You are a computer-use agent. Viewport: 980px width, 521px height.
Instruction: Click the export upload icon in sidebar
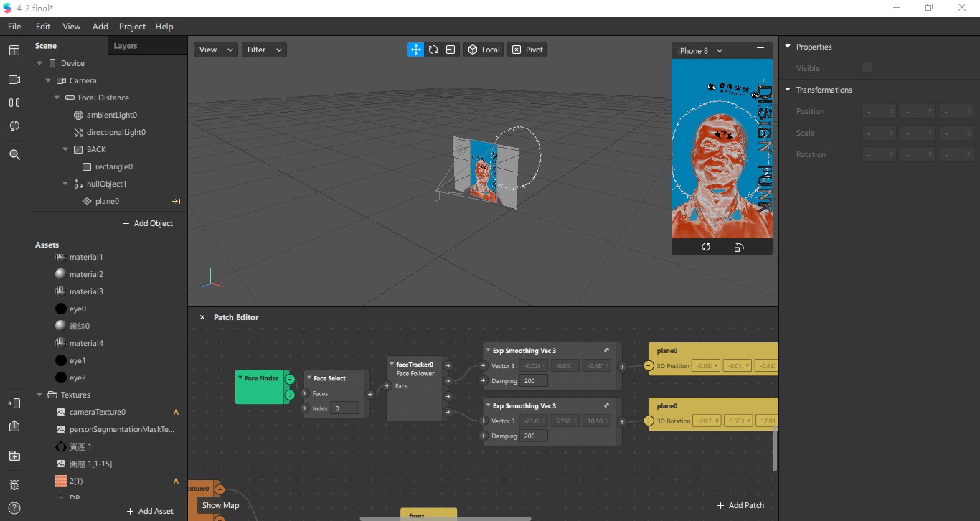[x=14, y=426]
